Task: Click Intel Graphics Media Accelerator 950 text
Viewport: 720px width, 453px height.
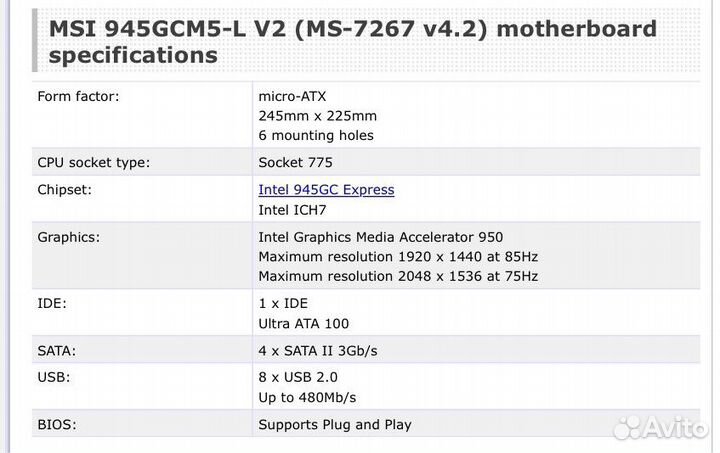Action: coord(380,237)
